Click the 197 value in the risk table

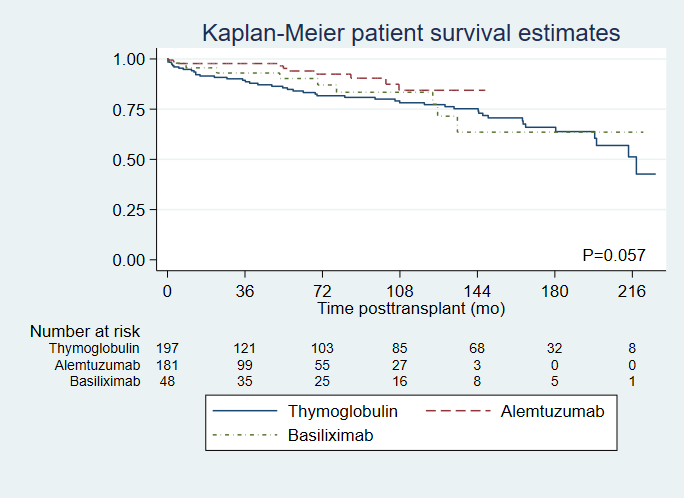point(167,348)
